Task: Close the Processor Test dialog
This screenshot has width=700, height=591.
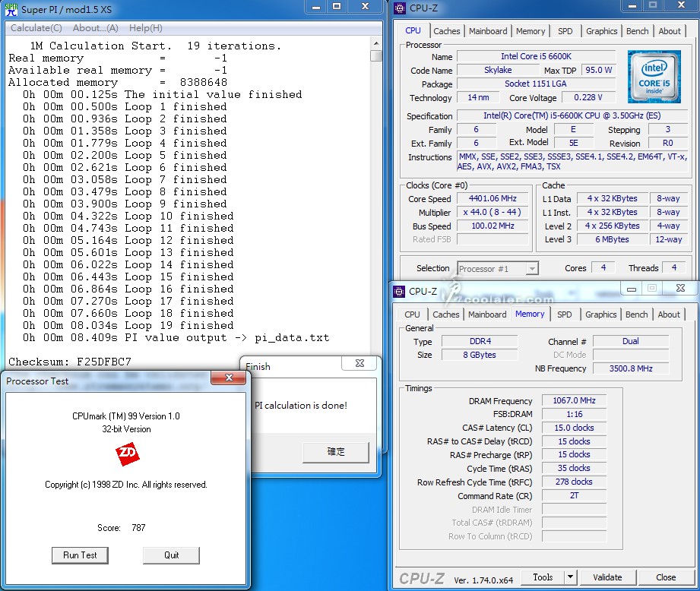Action: 229,378
